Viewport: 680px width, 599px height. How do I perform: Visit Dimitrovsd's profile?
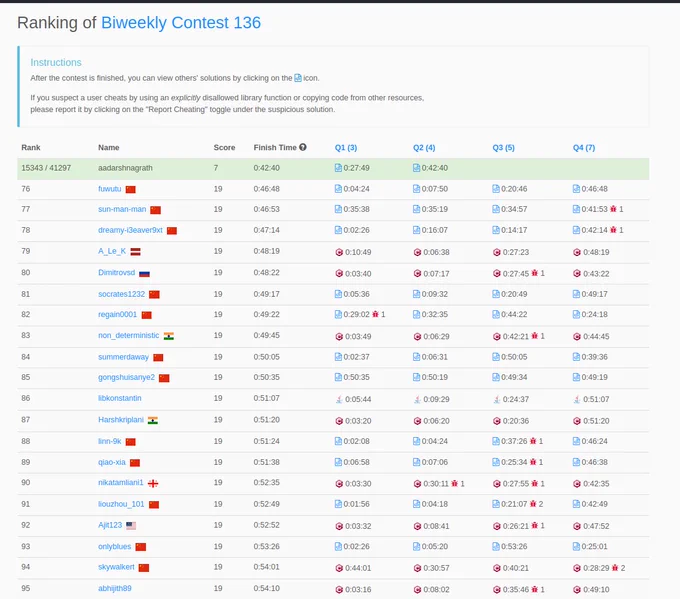(116, 272)
